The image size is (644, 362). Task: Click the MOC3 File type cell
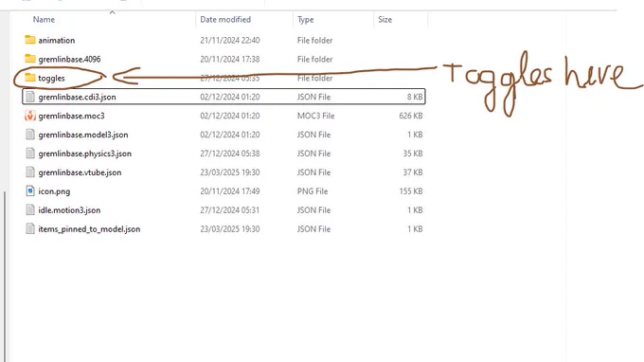315,116
